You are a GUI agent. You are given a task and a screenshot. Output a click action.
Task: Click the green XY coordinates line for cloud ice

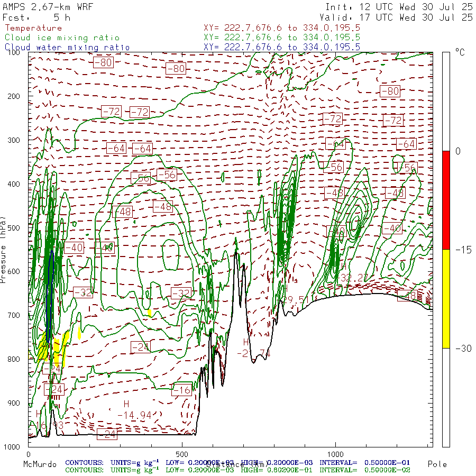click(x=282, y=38)
